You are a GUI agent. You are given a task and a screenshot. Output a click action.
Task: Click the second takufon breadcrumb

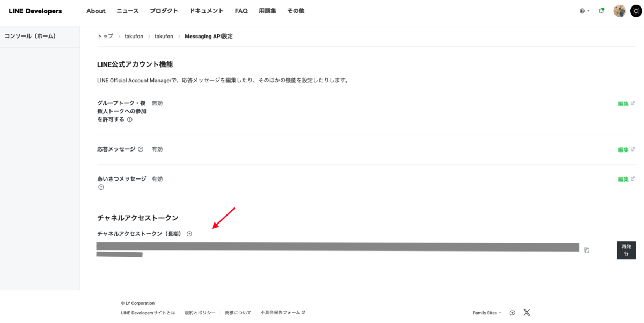point(164,36)
